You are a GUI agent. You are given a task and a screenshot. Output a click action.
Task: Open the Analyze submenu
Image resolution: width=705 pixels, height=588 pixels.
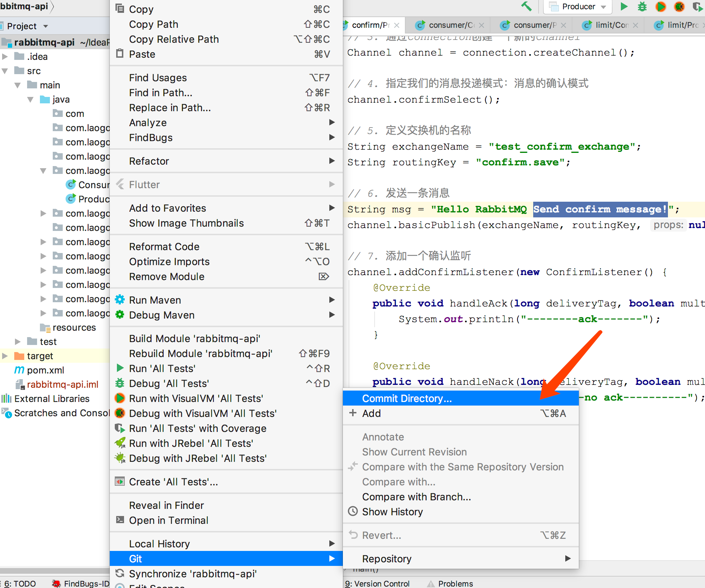pos(226,123)
